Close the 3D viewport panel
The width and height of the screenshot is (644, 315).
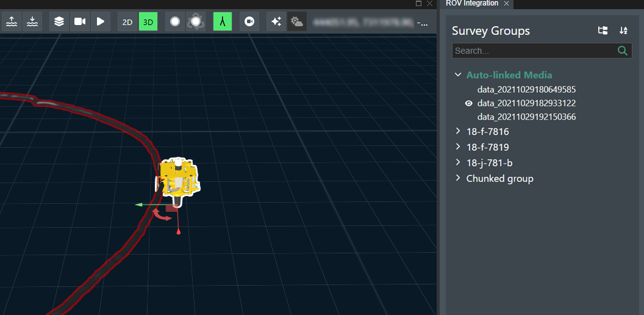(429, 3)
